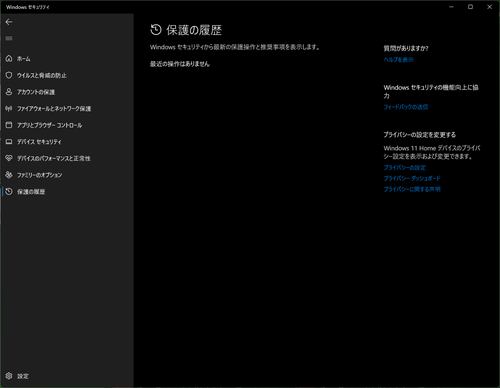Screen dimensions: 500x388
Task: Click the 保護の履歴 page heading
Action: click(194, 30)
